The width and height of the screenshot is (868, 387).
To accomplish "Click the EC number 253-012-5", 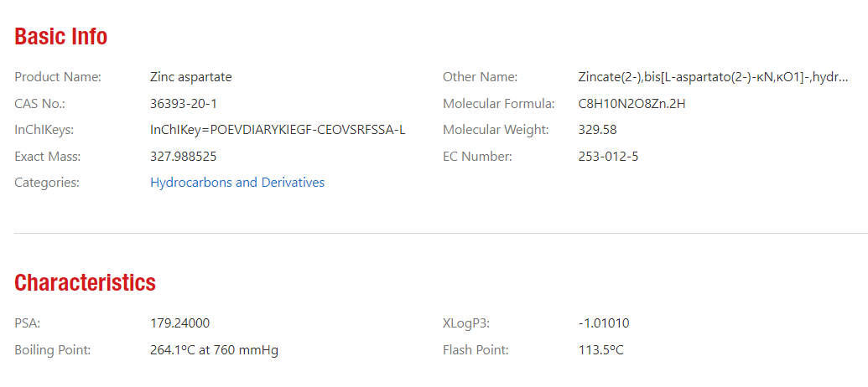I will coord(608,157).
